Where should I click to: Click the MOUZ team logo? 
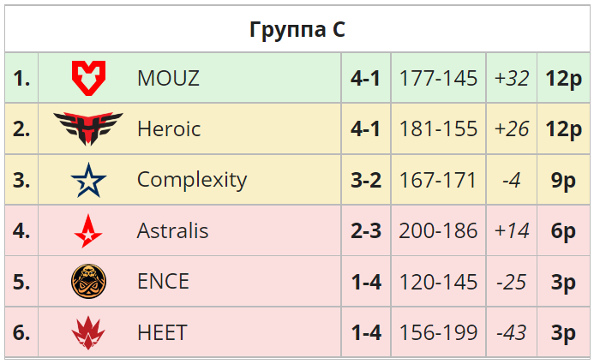88,78
